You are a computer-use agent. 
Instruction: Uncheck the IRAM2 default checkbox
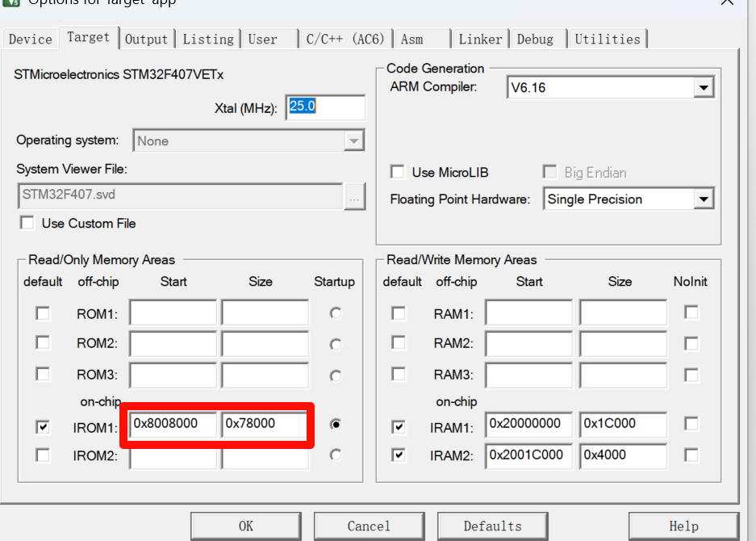[399, 455]
